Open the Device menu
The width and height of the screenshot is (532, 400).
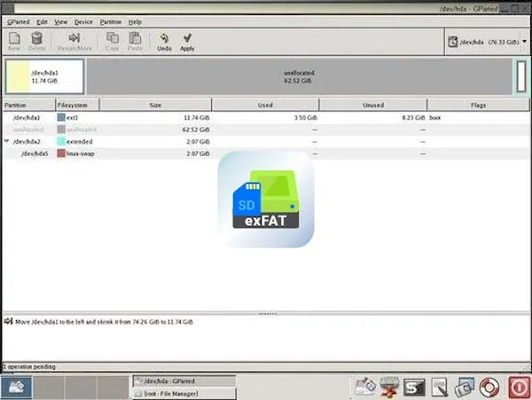tap(83, 22)
